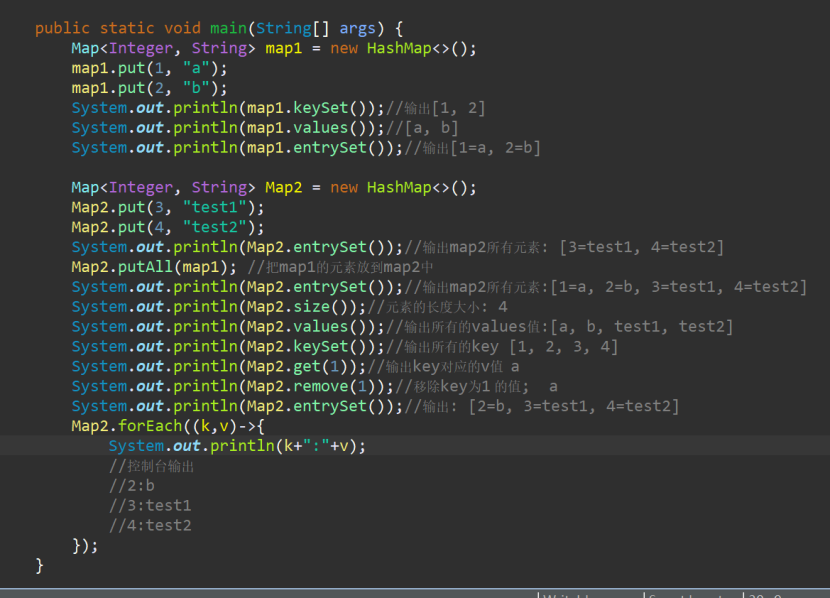Click the println(Map2.values()) call
The image size is (830, 598).
[x=228, y=327]
